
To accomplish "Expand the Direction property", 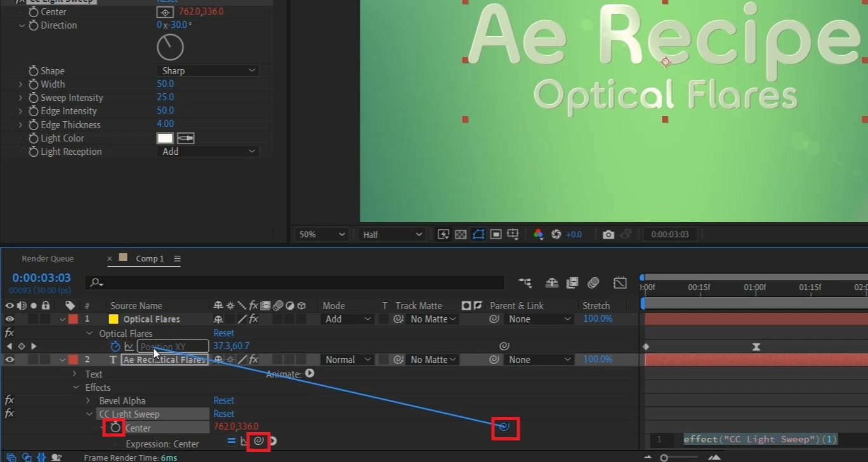I will click(x=22, y=25).
